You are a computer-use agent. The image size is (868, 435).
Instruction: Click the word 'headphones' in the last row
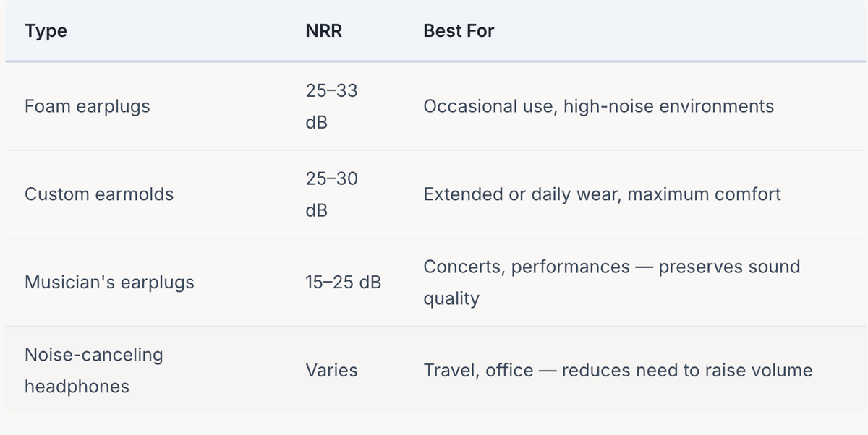[77, 387]
